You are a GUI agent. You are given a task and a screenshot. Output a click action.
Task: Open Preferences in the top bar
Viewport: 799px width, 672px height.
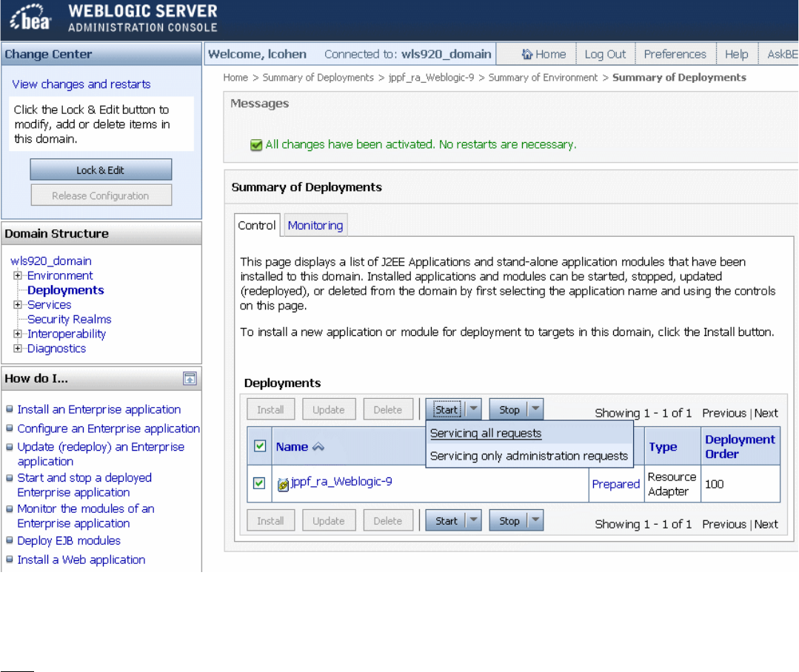(x=675, y=54)
